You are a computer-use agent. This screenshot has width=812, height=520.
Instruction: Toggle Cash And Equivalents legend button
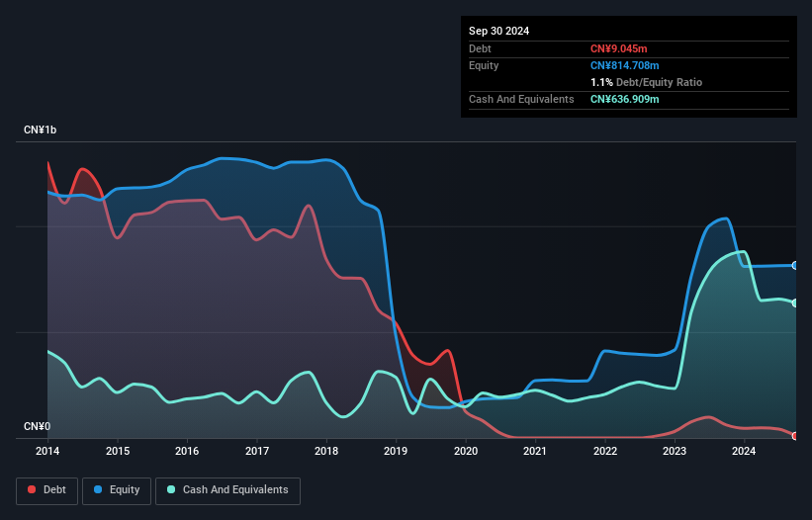click(227, 490)
